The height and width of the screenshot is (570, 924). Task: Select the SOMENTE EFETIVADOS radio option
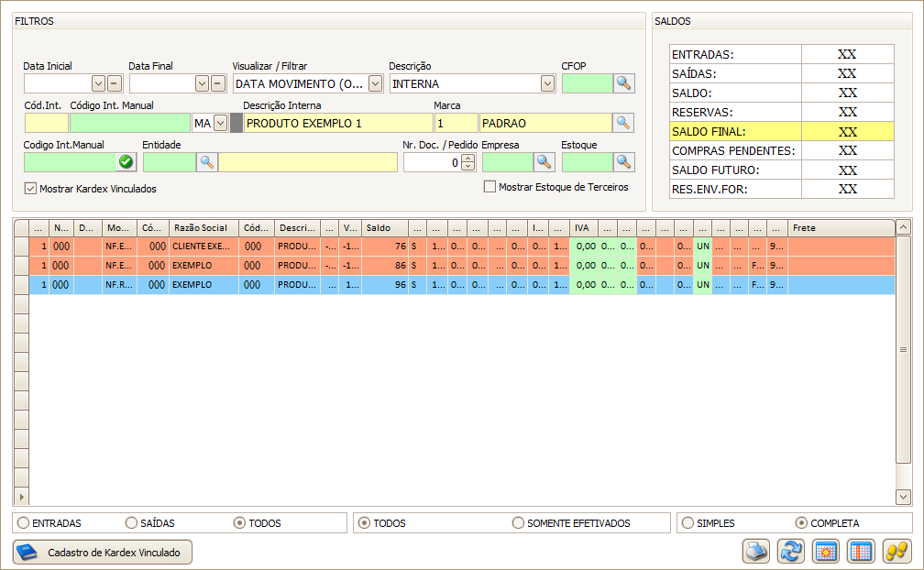519,523
